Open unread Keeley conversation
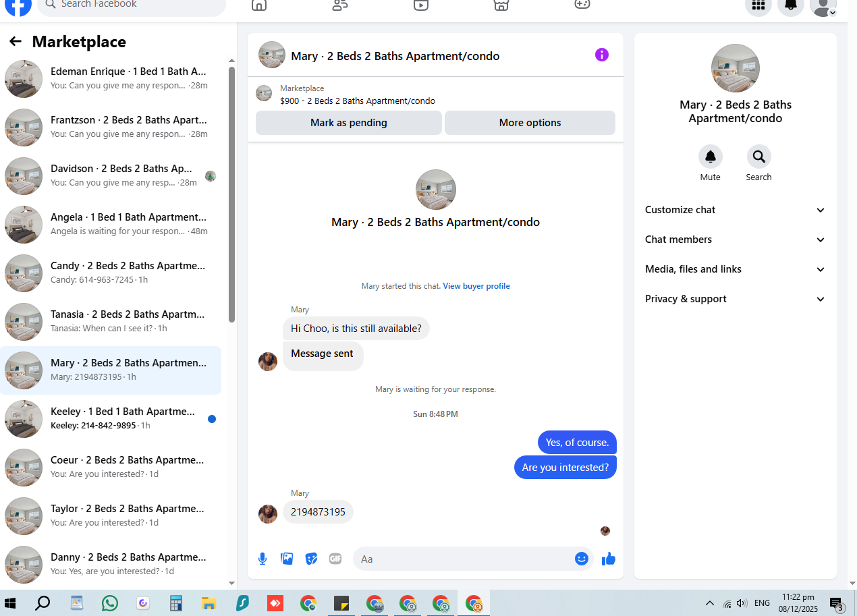 click(111, 419)
